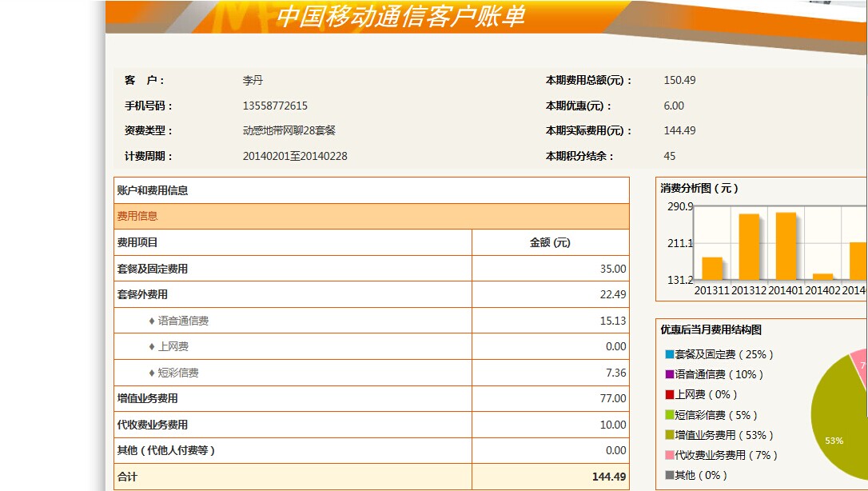Click pink swatch for 代收费业务费用 legend
The image size is (868, 491).
[669, 455]
